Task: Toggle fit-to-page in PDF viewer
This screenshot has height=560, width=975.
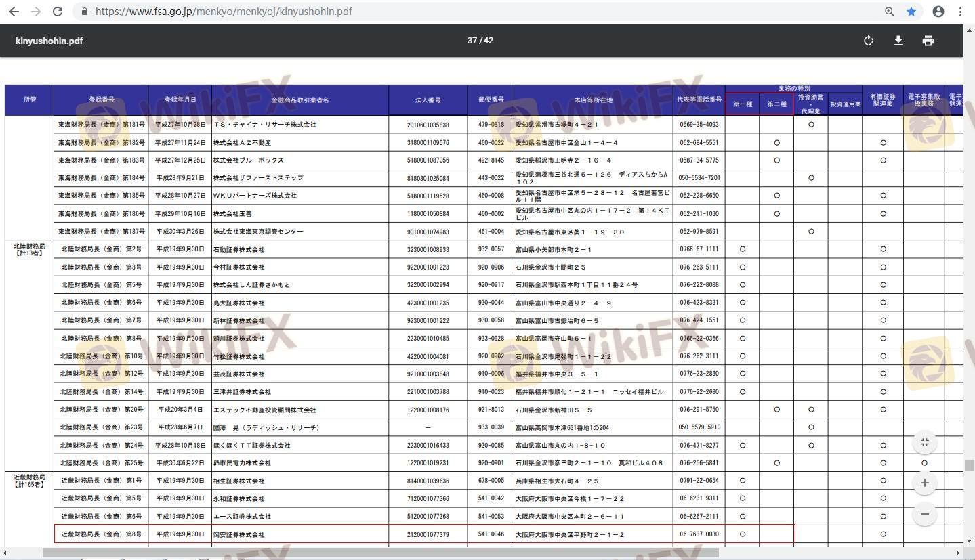Action: click(925, 443)
